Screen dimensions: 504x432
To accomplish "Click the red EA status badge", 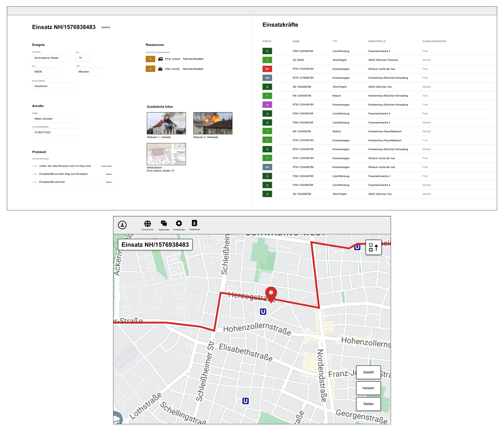I will click(x=267, y=69).
